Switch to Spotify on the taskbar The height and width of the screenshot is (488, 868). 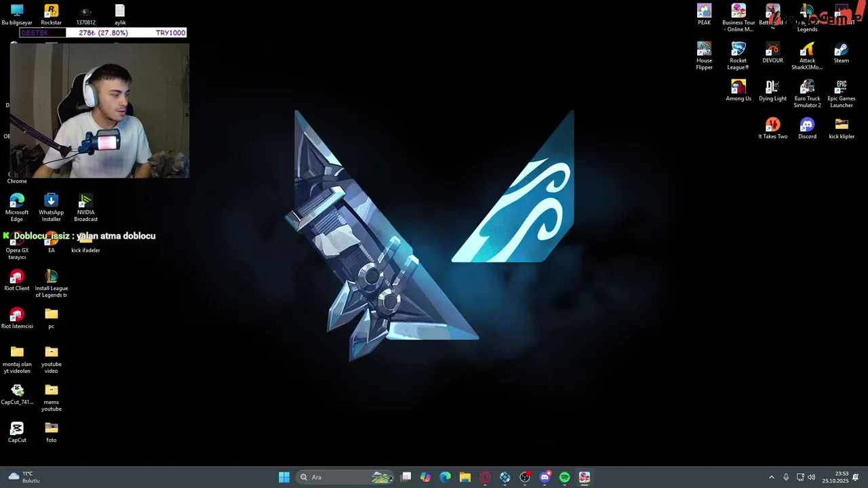tap(564, 477)
